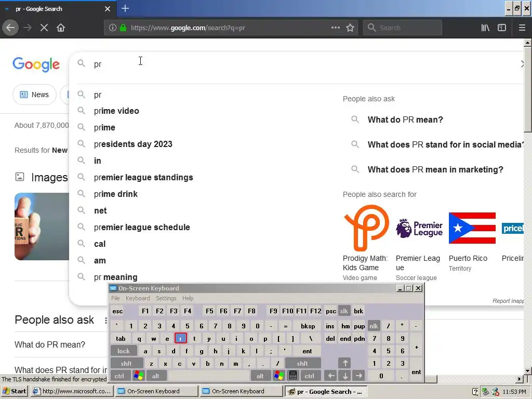This screenshot has width=532, height=399.
Task: Click the Premier League logo thumbnail
Action: [x=419, y=228]
